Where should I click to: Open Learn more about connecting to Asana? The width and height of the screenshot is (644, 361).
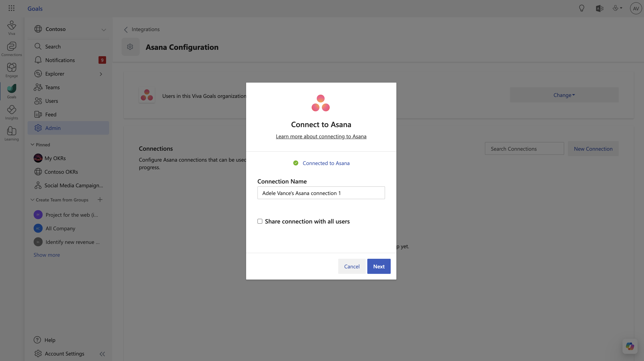[x=321, y=136]
